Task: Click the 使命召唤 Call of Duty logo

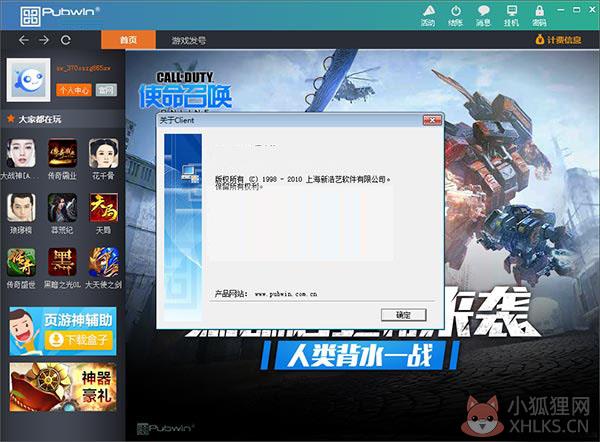Action: 186,91
